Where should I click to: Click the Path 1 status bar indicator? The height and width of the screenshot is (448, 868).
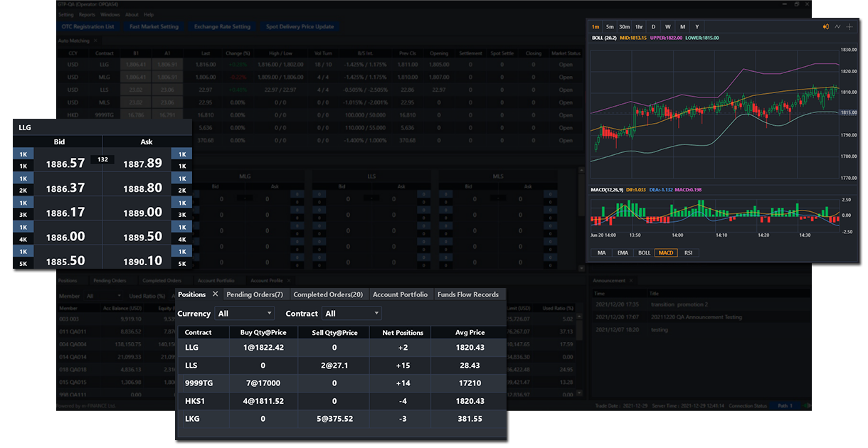785,405
